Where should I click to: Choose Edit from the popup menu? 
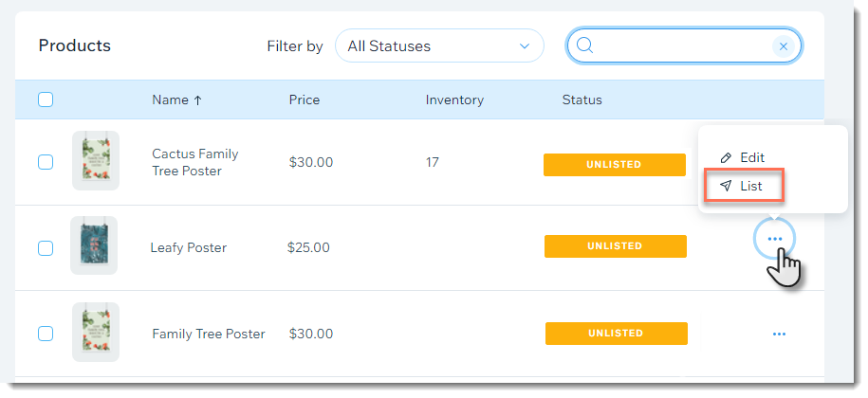(743, 157)
